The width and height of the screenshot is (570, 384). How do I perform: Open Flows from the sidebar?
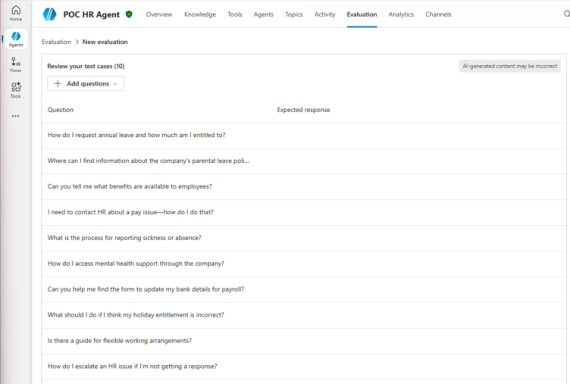coord(16,65)
